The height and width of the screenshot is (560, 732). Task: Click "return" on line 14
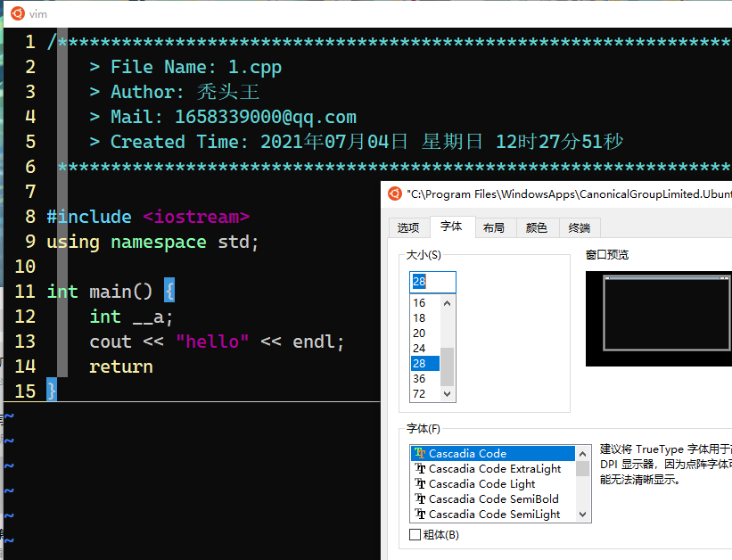coord(121,366)
